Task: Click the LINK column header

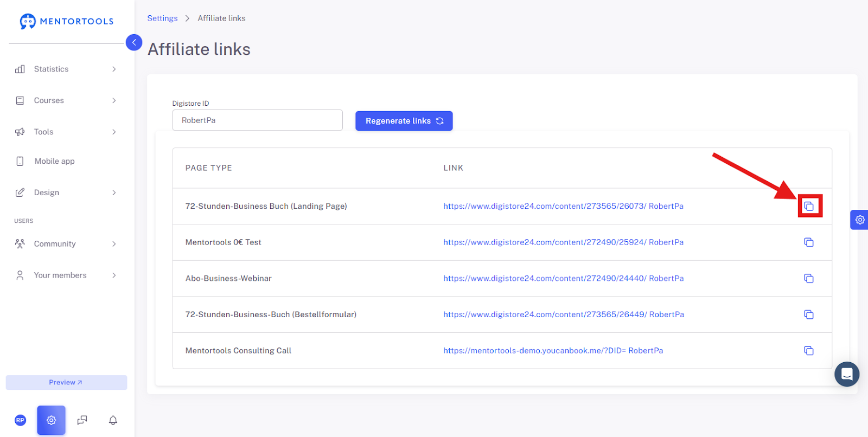Action: (453, 168)
